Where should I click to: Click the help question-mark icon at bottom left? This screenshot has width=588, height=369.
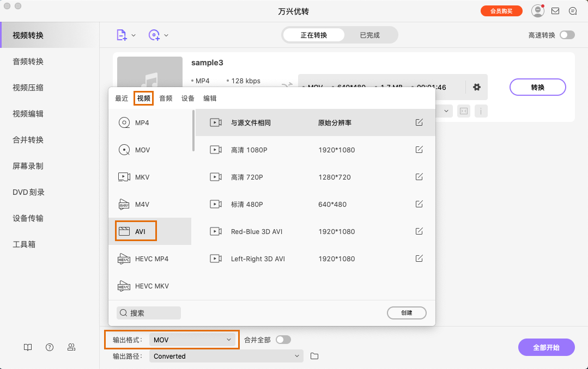(x=50, y=347)
